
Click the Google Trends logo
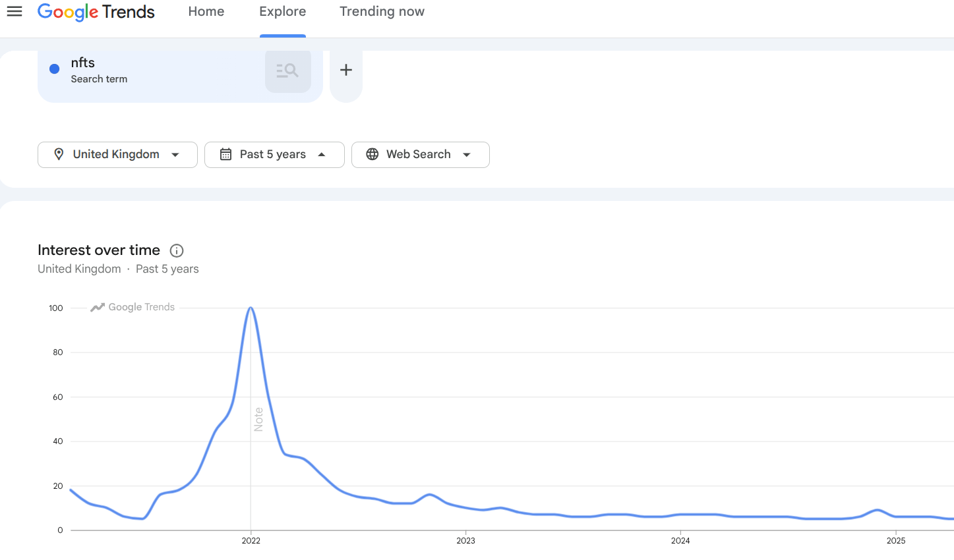(x=95, y=11)
